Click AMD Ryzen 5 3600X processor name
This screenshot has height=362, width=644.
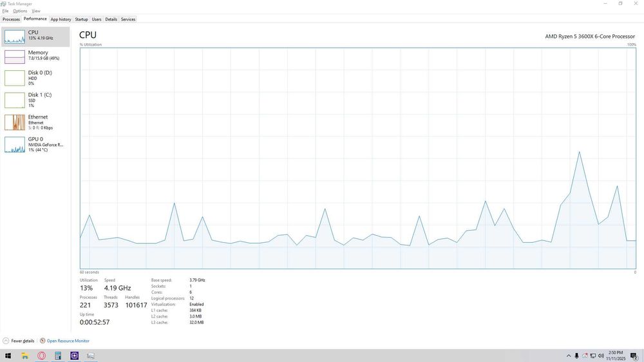590,37
